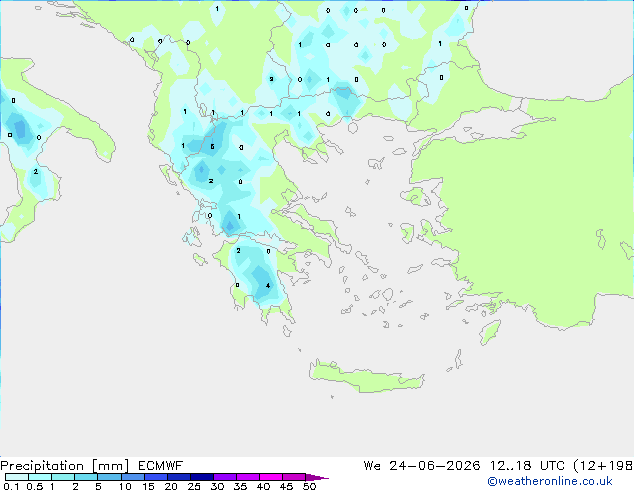
Task: Click the ECMWF model label
Action: point(161,466)
